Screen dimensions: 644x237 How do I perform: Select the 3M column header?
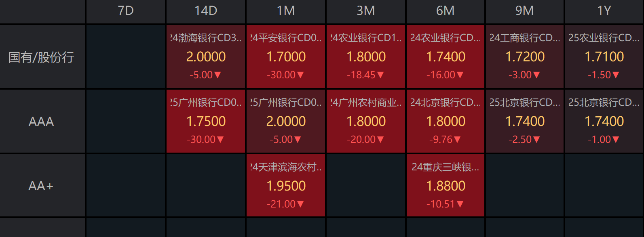pos(365,11)
